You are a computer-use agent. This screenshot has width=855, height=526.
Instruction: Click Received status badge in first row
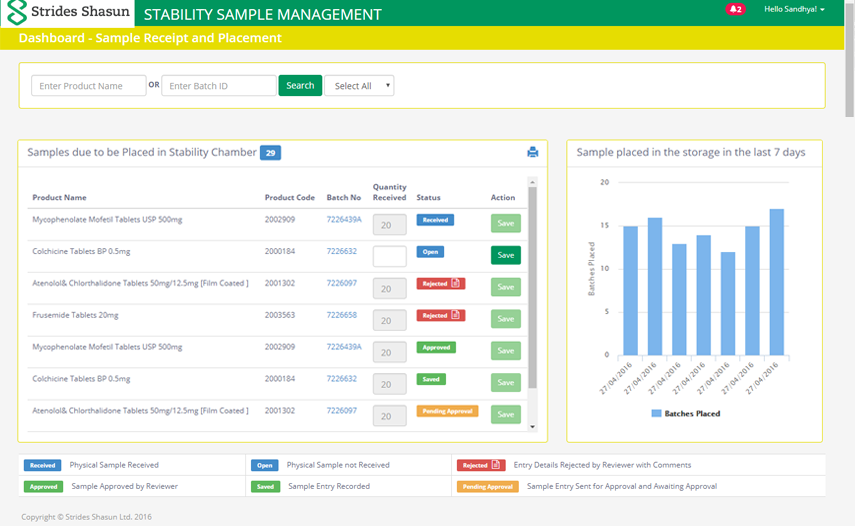click(x=434, y=220)
